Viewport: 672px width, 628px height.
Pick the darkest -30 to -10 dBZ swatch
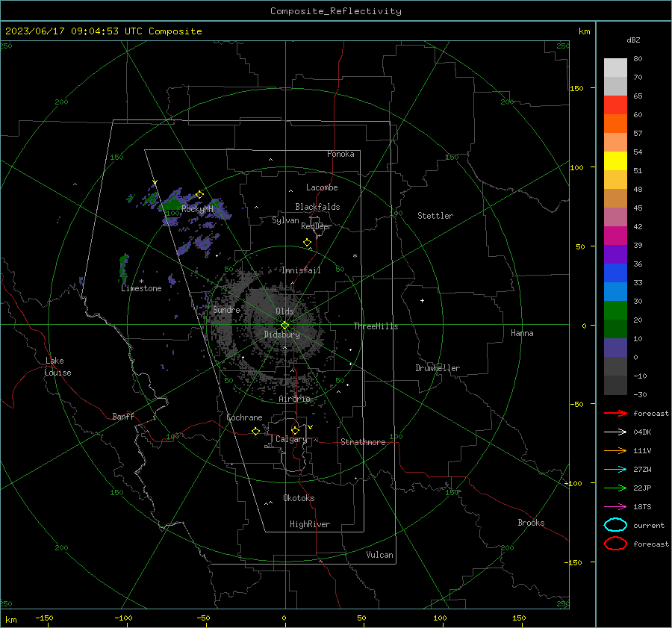[615, 385]
